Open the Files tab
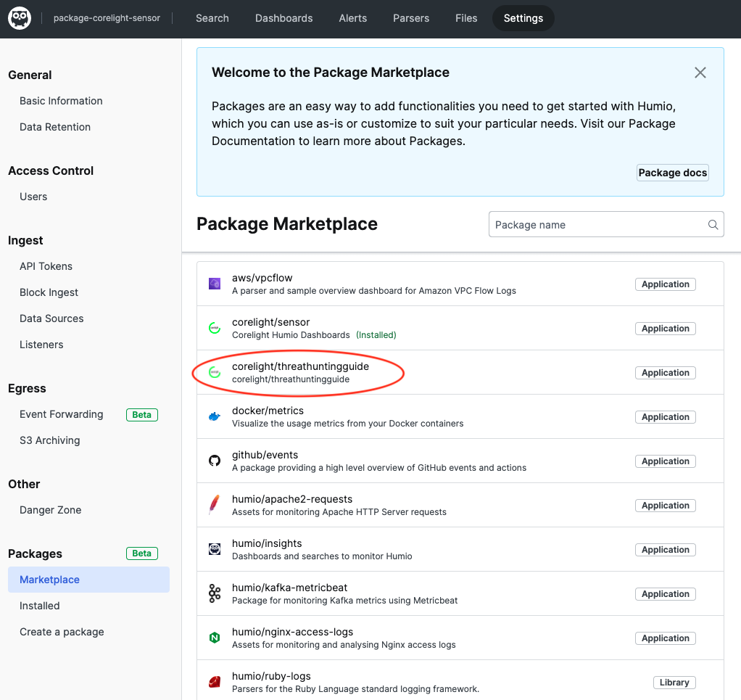The image size is (741, 700). pos(466,18)
